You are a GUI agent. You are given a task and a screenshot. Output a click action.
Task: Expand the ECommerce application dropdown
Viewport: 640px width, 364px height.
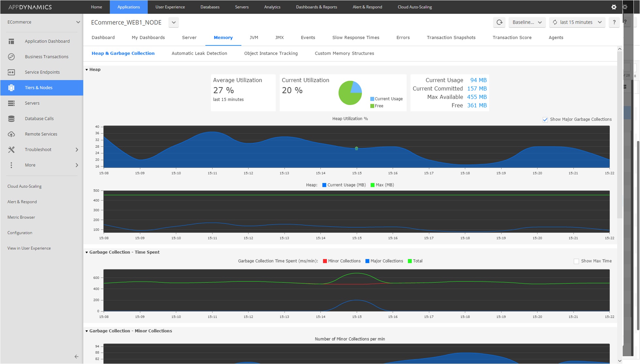tap(78, 22)
